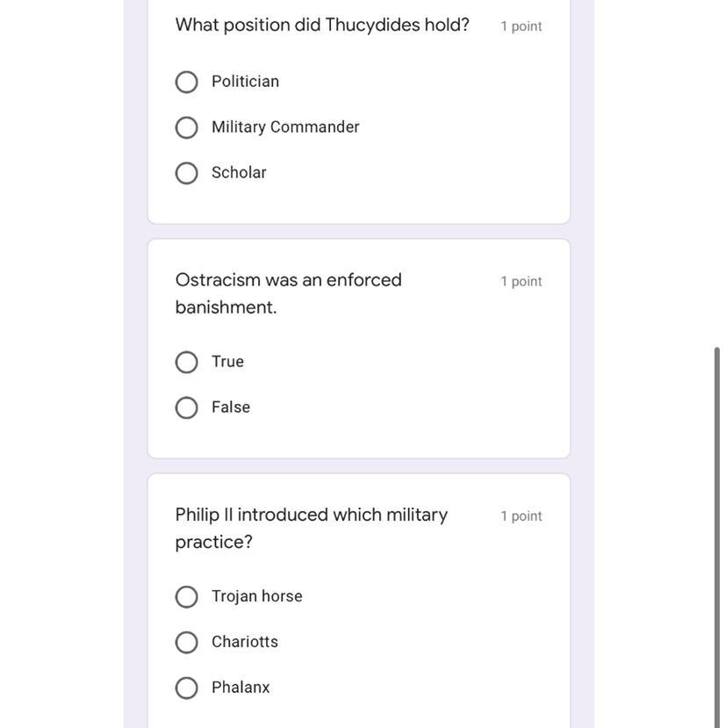Click the 'Scholar' answer label

click(239, 173)
